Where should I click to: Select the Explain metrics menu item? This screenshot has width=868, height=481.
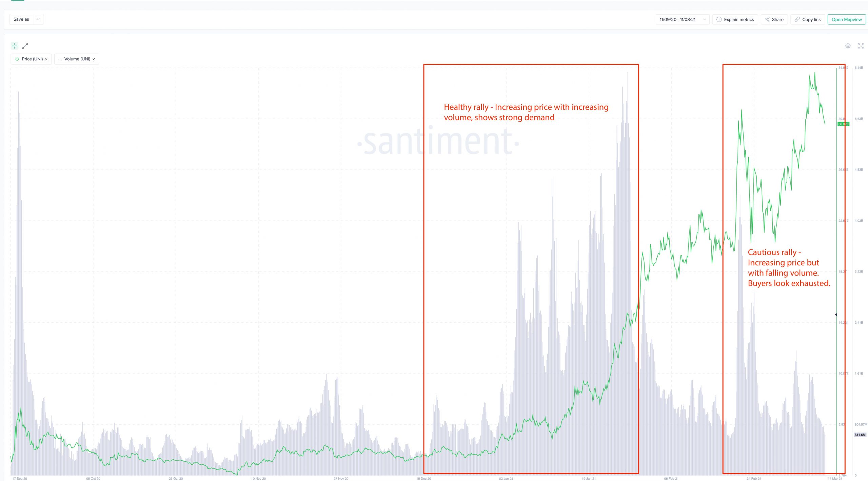(735, 19)
